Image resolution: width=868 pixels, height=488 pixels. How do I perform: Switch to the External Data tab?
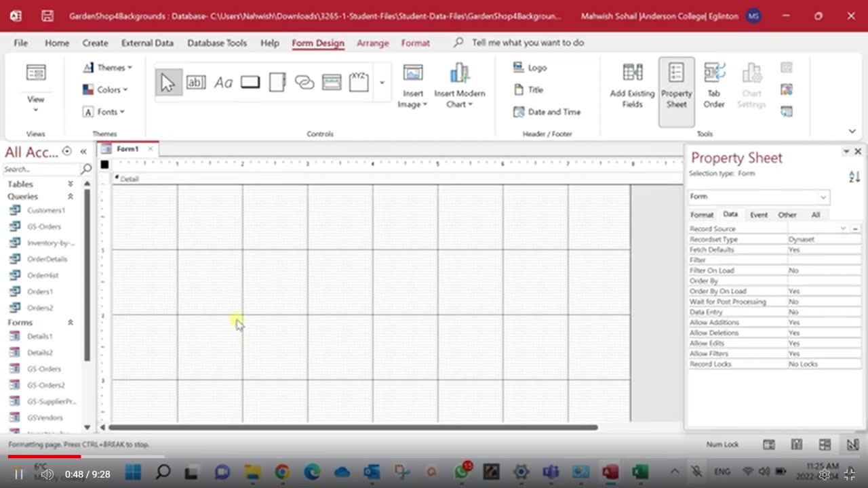147,43
